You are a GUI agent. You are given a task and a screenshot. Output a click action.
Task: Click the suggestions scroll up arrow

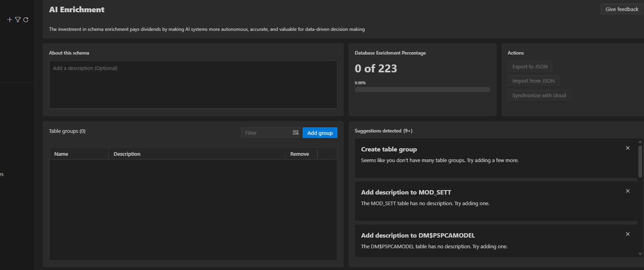click(x=640, y=142)
